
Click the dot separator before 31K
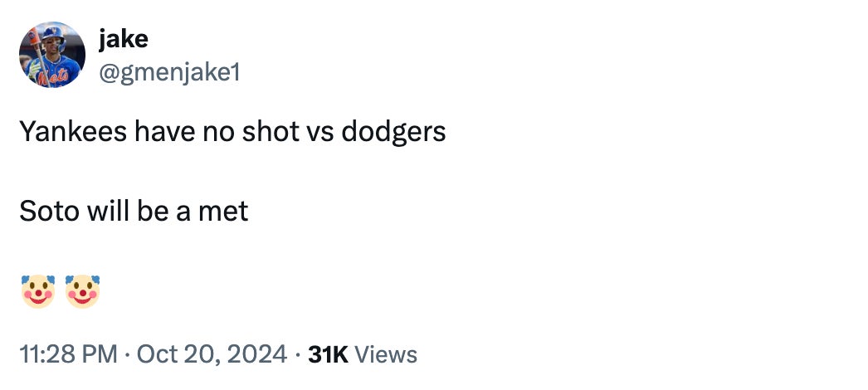296,355
